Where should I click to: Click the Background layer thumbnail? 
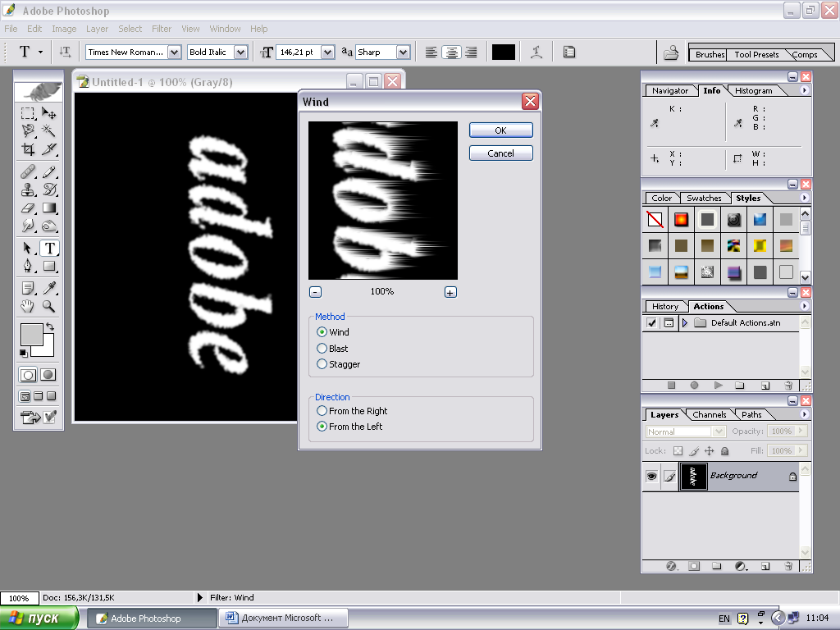(x=693, y=477)
